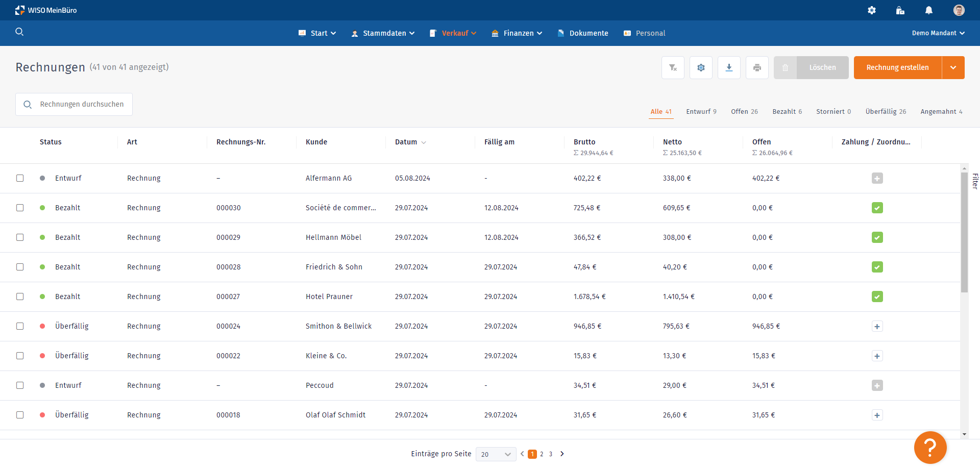Click payment checkmark for invoice 000029
The height and width of the screenshot is (469, 980).
(x=877, y=237)
